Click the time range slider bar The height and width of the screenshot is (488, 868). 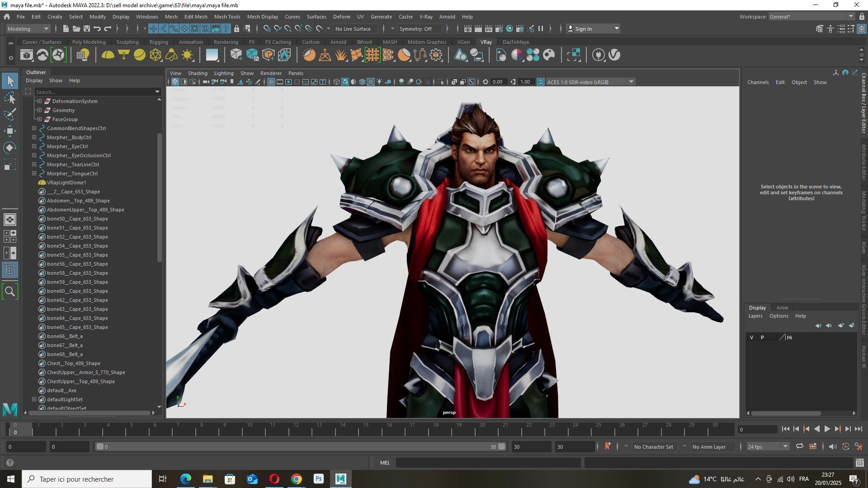click(301, 447)
